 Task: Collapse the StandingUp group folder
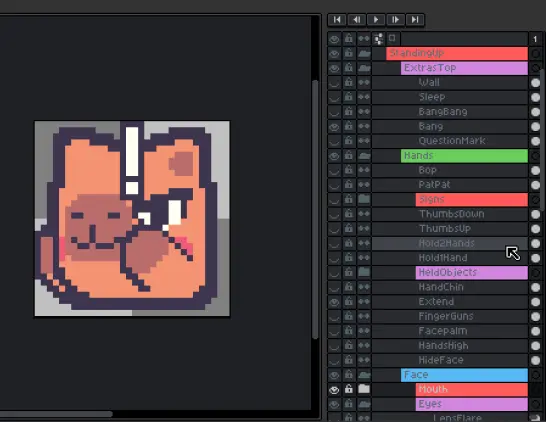point(364,53)
